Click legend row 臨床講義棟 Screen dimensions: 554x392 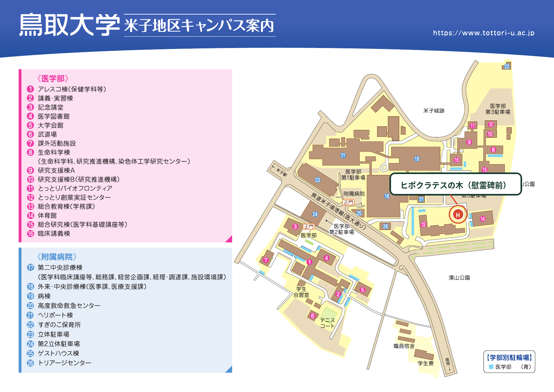[x=49, y=233]
